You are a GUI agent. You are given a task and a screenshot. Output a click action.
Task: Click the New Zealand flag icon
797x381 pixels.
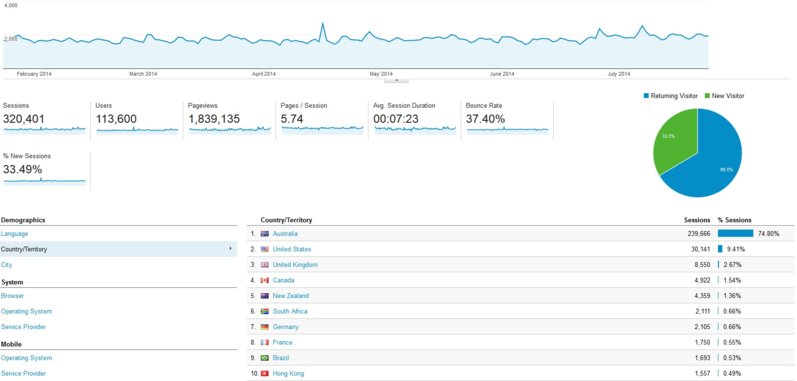[264, 296]
